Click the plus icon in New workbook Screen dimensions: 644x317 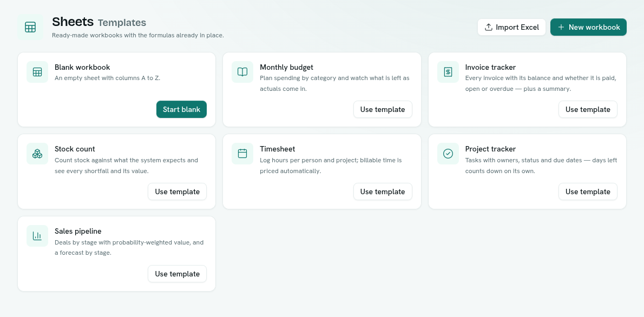pos(561,27)
